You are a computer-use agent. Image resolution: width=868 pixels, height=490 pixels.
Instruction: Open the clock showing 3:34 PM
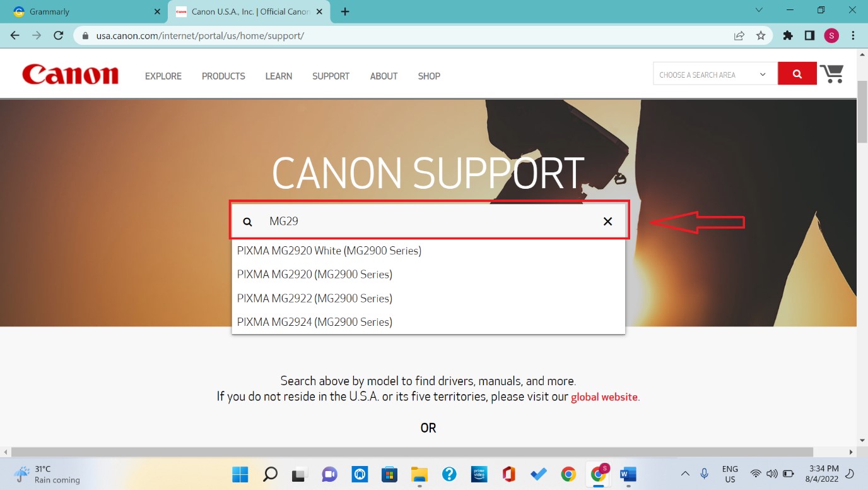coord(822,474)
